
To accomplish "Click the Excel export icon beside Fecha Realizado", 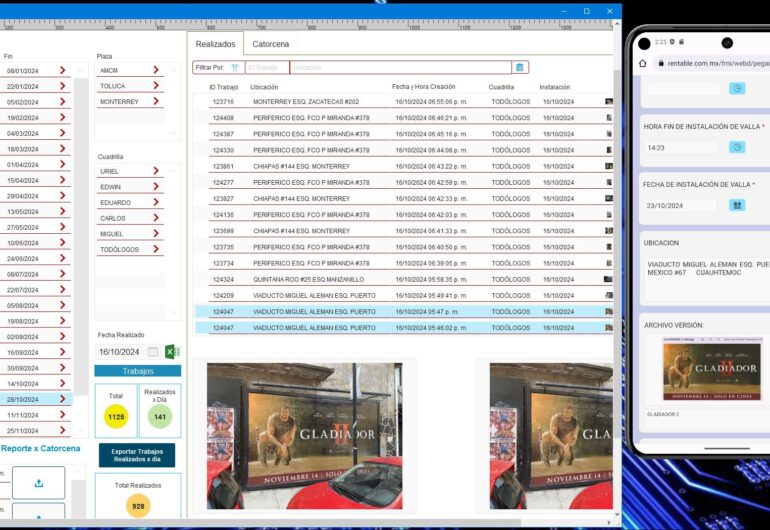I will click(171, 351).
